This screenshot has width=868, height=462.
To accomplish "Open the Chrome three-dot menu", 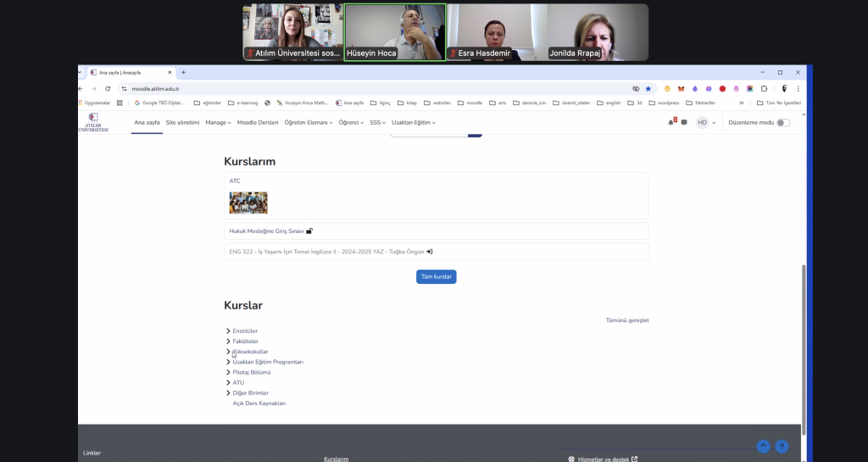I will (798, 88).
